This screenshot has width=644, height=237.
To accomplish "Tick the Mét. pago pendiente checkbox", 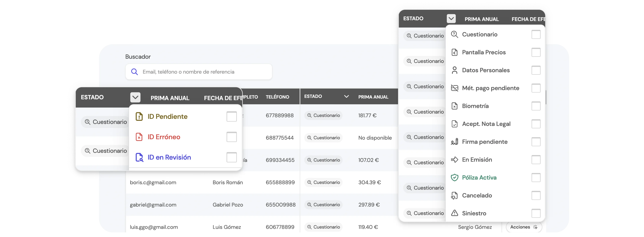I will [536, 88].
